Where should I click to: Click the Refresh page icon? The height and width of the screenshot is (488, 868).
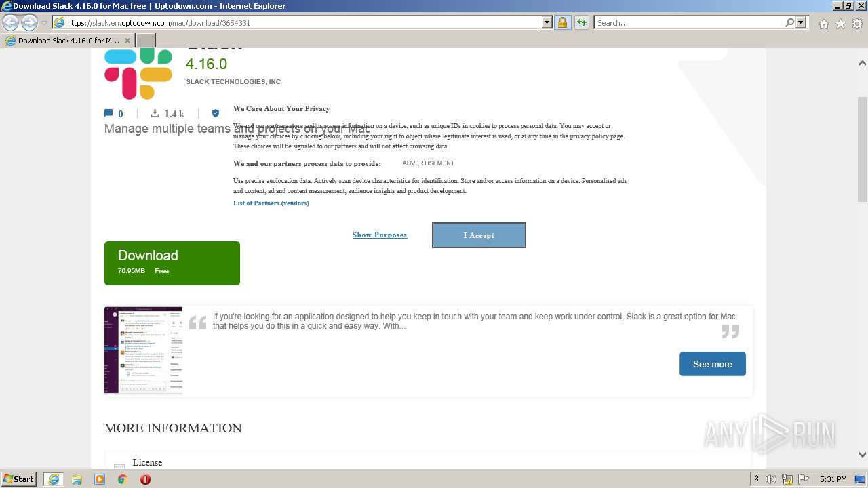pos(582,23)
